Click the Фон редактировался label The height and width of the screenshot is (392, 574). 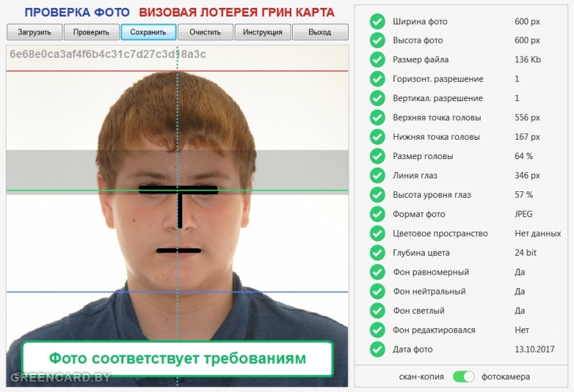(x=434, y=330)
